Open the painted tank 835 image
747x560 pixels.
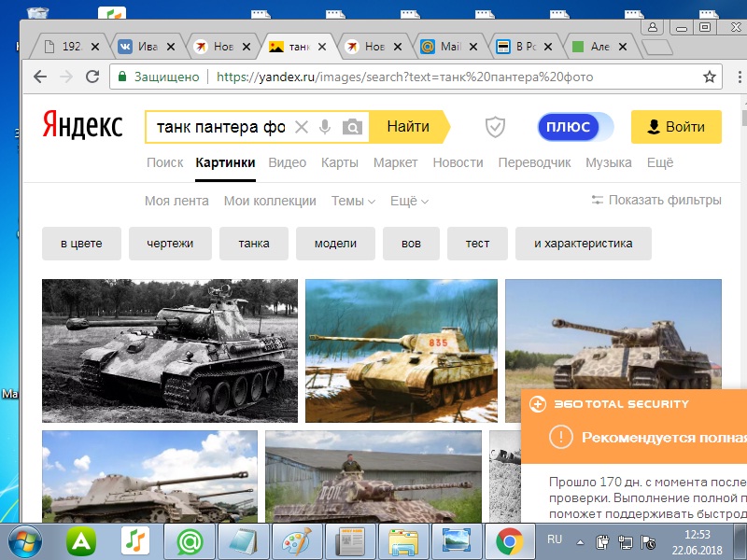pyautogui.click(x=402, y=351)
